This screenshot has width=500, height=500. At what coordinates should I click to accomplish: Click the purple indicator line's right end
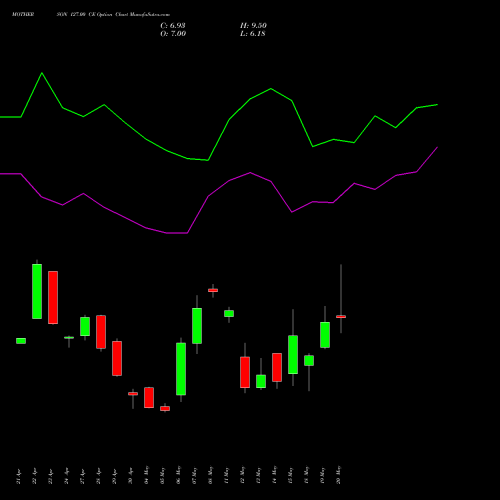pyautogui.click(x=437, y=147)
